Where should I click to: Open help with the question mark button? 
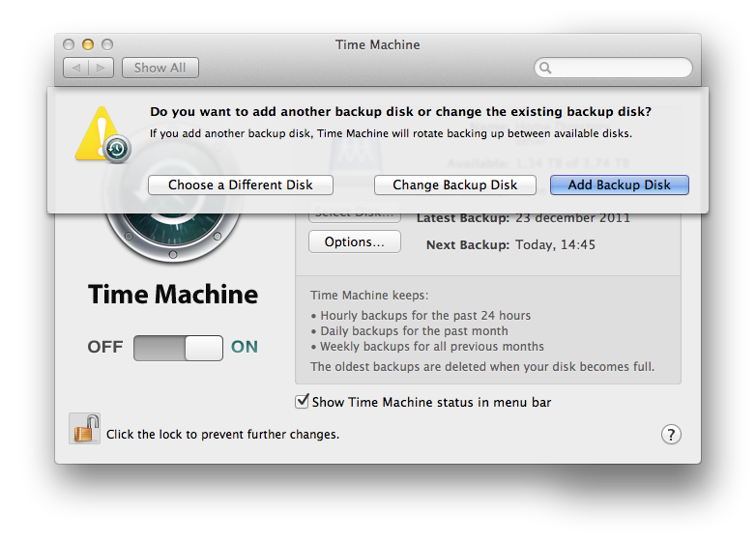pyautogui.click(x=671, y=434)
